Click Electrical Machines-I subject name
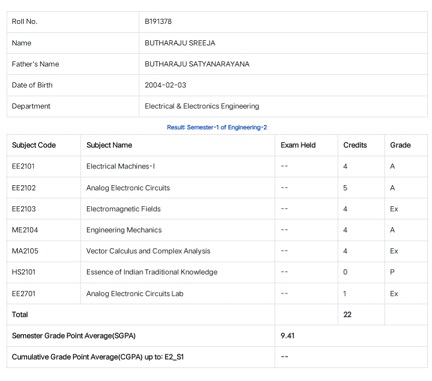The image size is (432, 381). click(x=120, y=166)
